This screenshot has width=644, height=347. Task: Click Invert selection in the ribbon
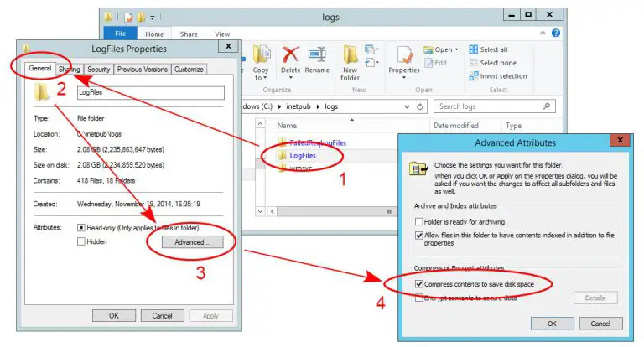[498, 76]
